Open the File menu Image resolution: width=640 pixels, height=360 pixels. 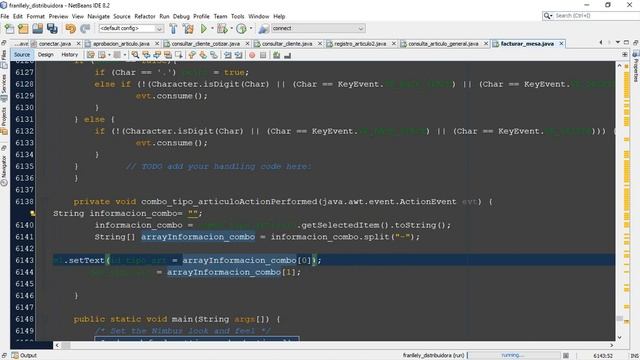click(x=5, y=16)
